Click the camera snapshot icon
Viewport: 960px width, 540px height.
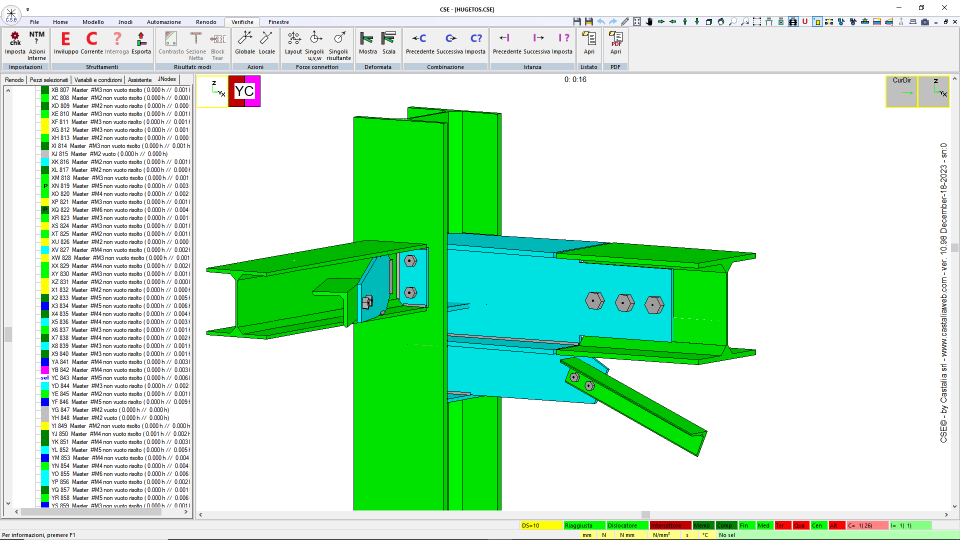tap(924, 21)
